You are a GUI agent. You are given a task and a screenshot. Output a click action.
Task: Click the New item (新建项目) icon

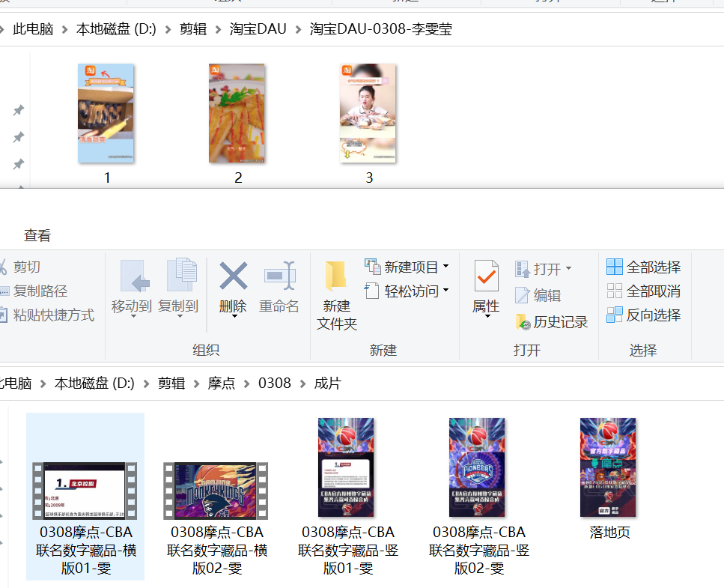(x=372, y=266)
